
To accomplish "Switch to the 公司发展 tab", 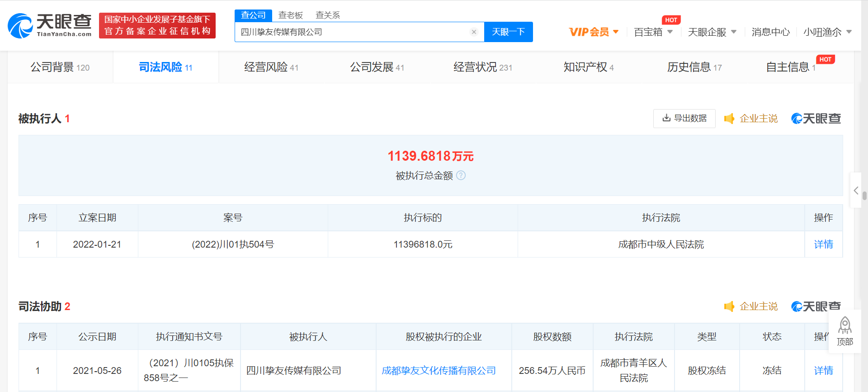I will coord(377,67).
